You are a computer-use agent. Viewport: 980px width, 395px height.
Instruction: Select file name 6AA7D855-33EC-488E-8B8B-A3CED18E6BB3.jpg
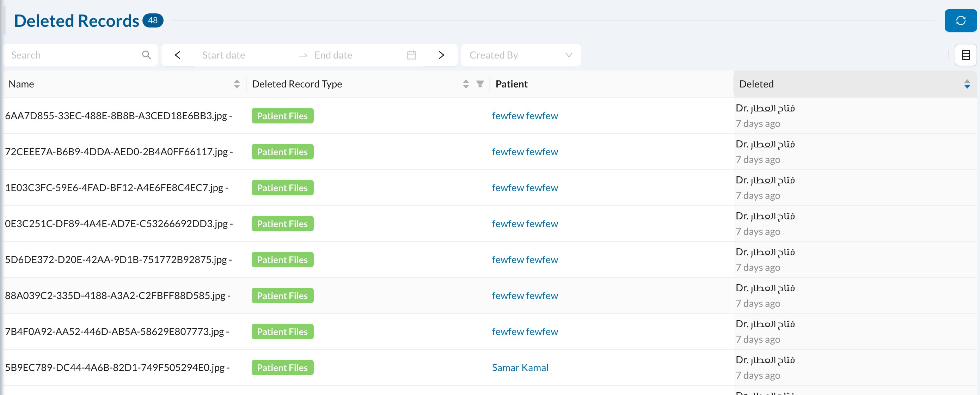116,116
